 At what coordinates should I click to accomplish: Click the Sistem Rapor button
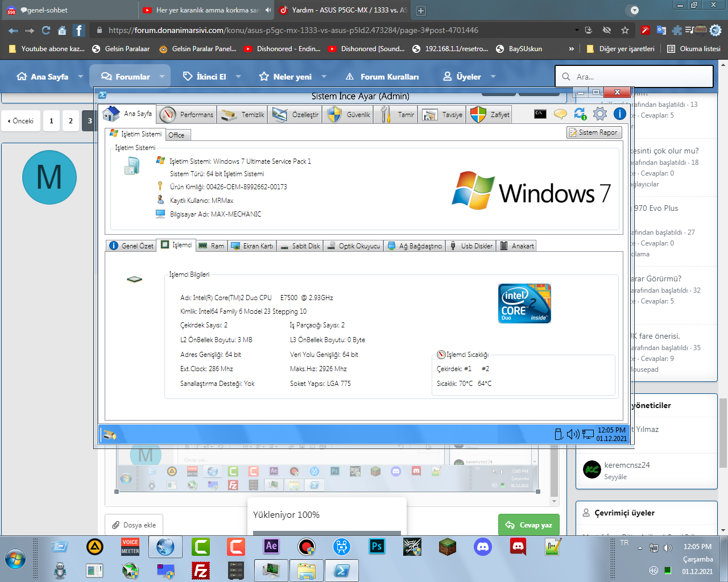click(x=594, y=132)
